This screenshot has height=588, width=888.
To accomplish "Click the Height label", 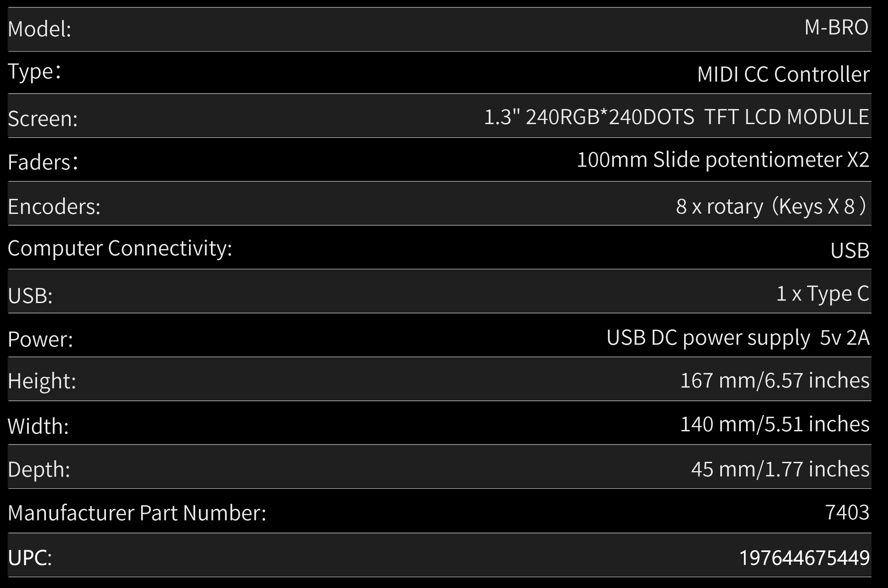I will click(x=42, y=381).
